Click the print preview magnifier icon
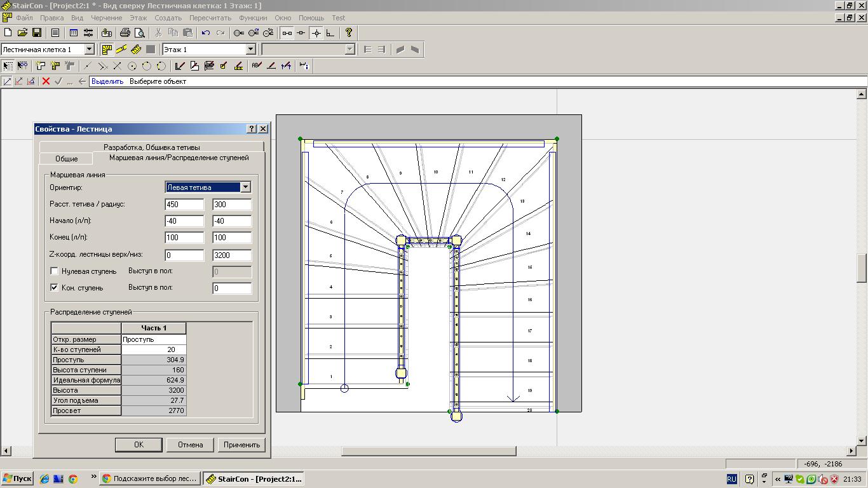868x488 pixels. point(140,33)
